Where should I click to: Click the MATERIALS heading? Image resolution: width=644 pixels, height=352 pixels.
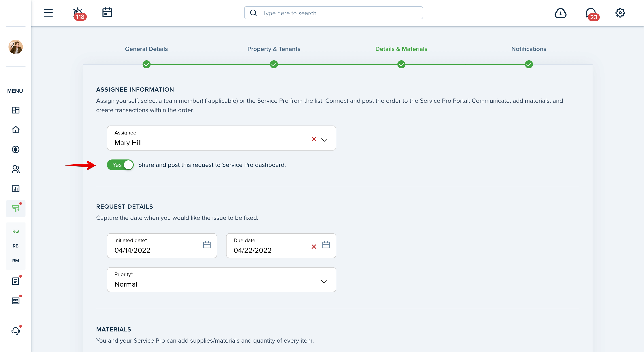114,329
